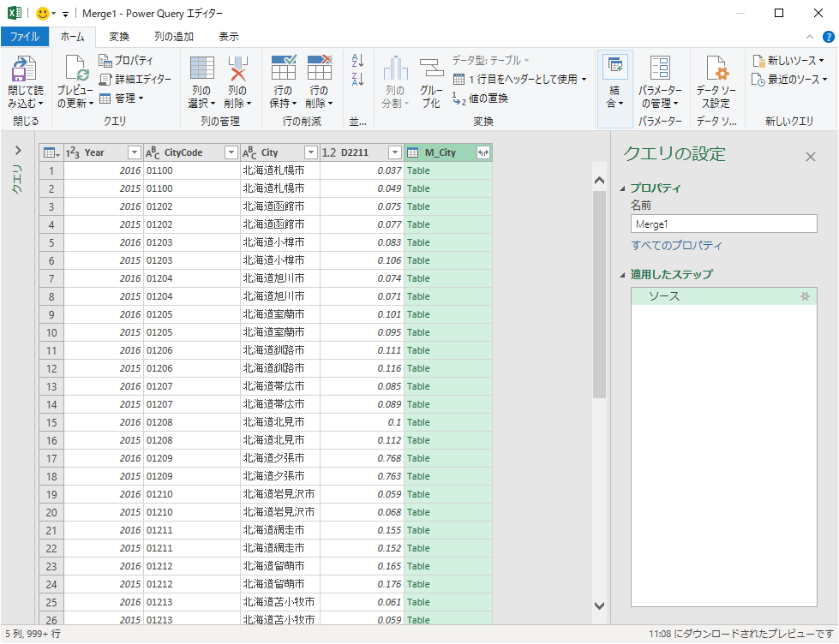Viewport: 839px width, 644px height.
Task: Click the 名前 field containing Merge1
Action: coord(723,224)
